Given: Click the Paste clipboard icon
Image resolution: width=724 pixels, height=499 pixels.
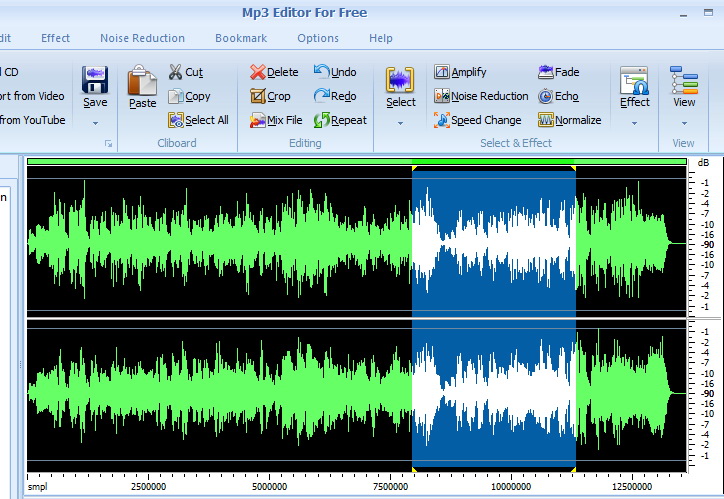Looking at the screenshot, I should click(x=142, y=80).
